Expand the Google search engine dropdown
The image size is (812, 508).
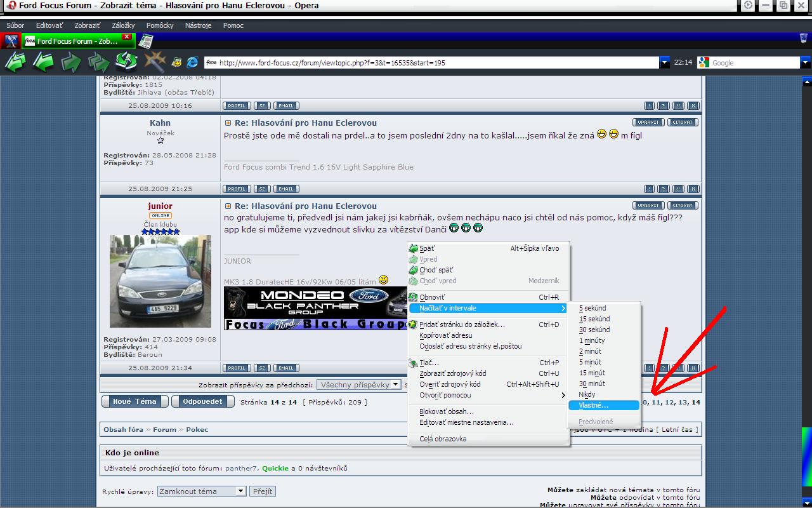806,62
